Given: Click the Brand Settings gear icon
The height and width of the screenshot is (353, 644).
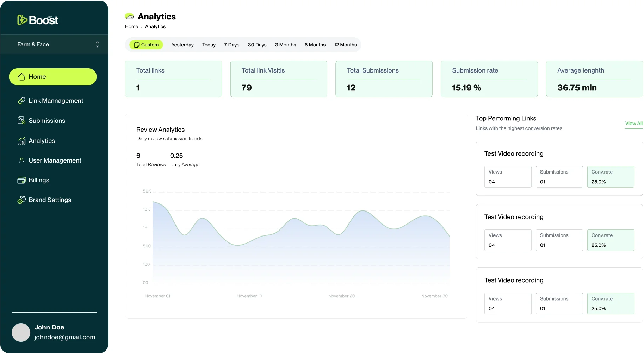Looking at the screenshot, I should pos(21,200).
